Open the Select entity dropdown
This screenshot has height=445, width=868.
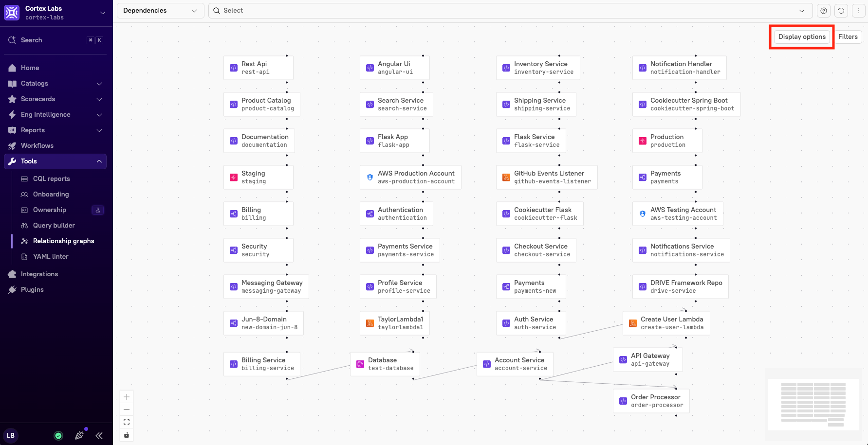point(510,11)
